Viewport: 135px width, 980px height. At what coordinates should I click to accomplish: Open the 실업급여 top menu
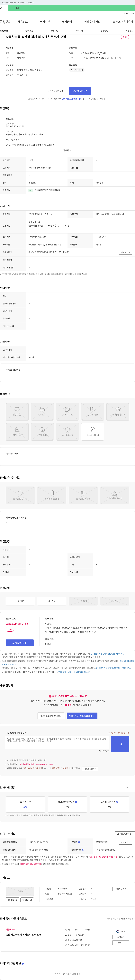(x=67, y=22)
